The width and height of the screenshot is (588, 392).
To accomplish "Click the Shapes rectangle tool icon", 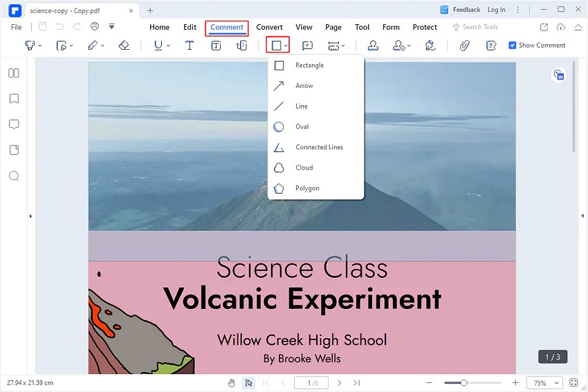I will (x=276, y=46).
